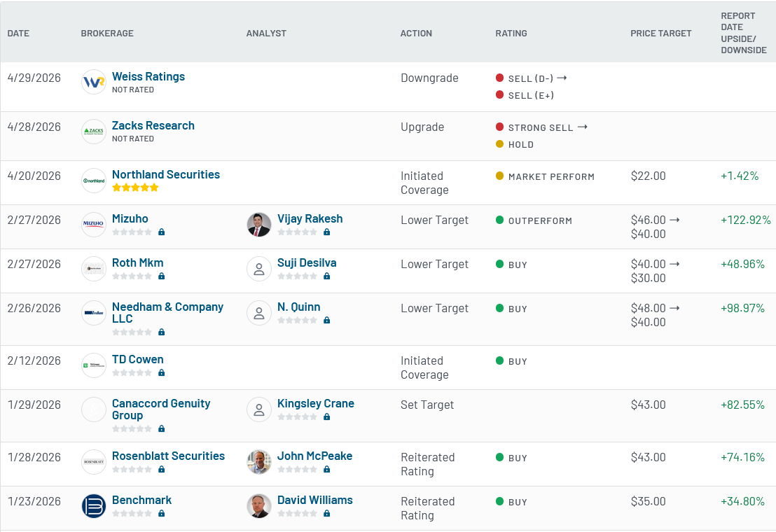The height and width of the screenshot is (532, 776).
Task: Click the lock icon beside Vijay Rakesh's stars
Action: (326, 232)
